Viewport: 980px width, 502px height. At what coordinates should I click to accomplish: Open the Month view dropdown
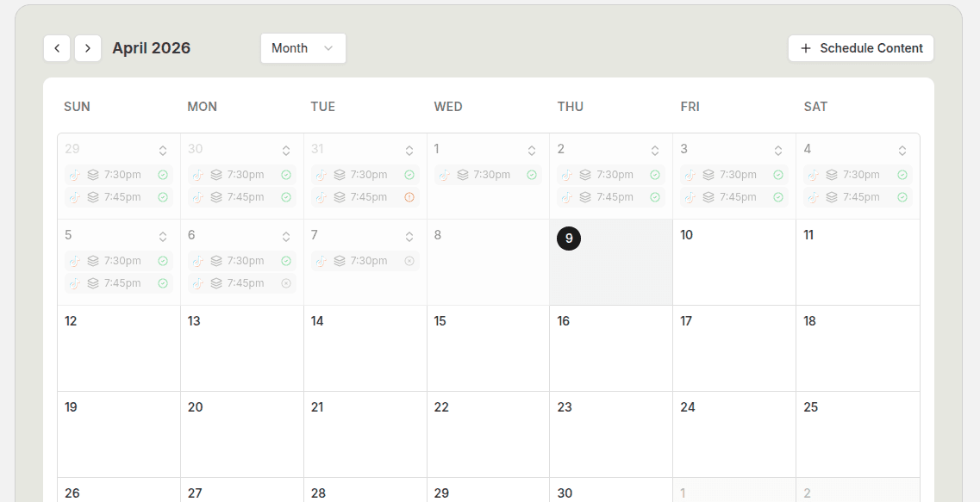pyautogui.click(x=303, y=48)
